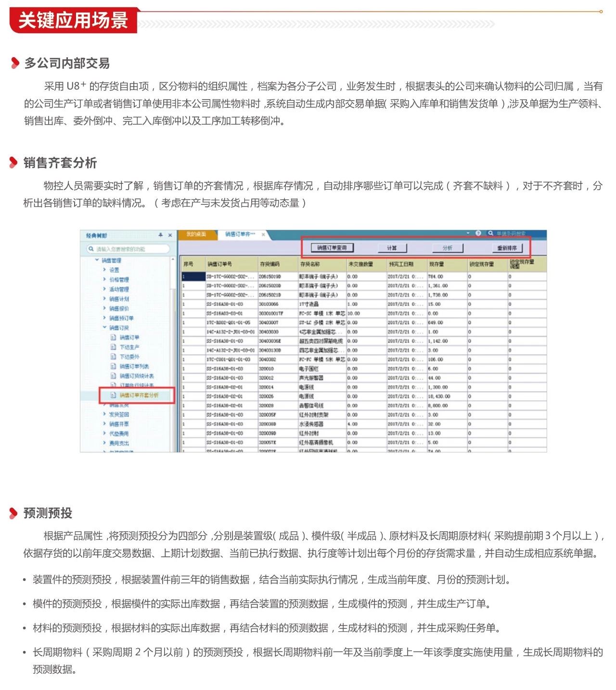Click the 销售订单查询 button
Screen dimensions: 616x690
click(x=332, y=248)
